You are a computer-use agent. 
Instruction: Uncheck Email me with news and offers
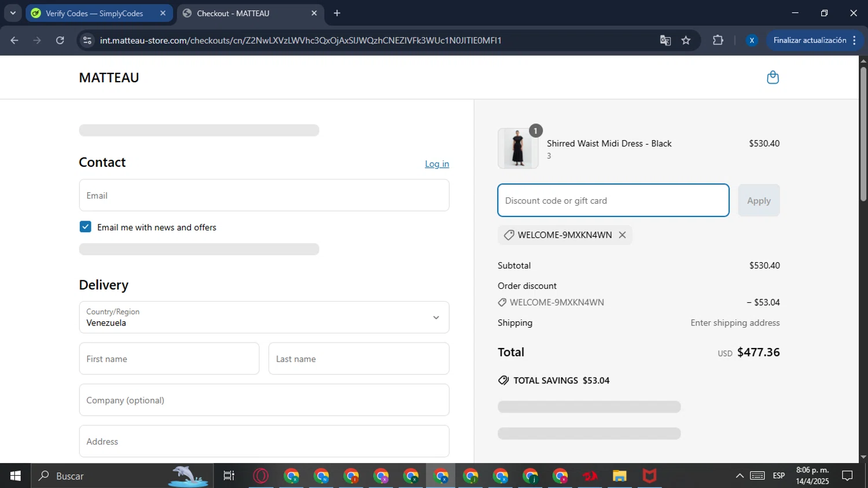[86, 227]
